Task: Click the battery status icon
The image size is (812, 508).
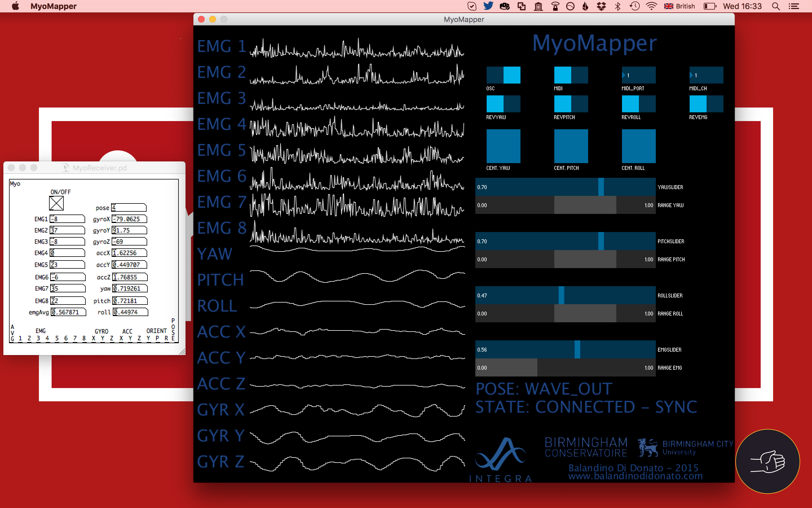Action: click(x=710, y=6)
